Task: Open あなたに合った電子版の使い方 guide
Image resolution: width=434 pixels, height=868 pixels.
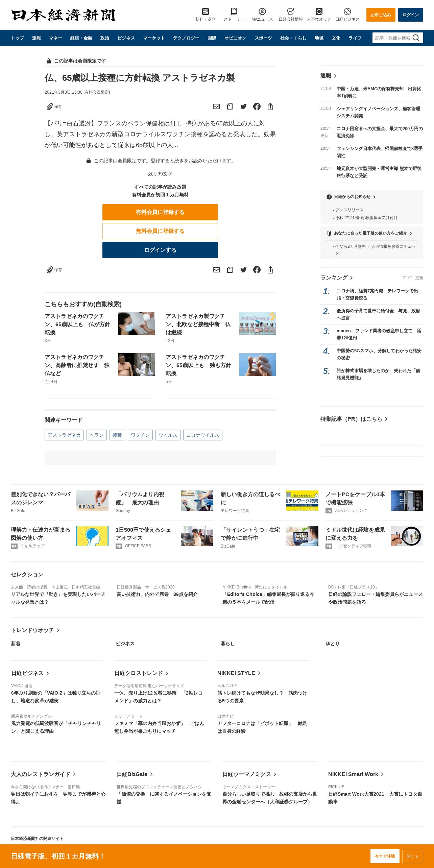Action: pos(370,233)
